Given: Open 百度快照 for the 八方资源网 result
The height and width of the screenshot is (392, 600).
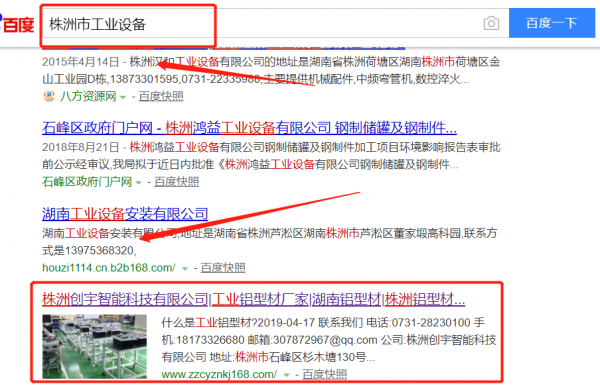Looking at the screenshot, I should tap(161, 96).
